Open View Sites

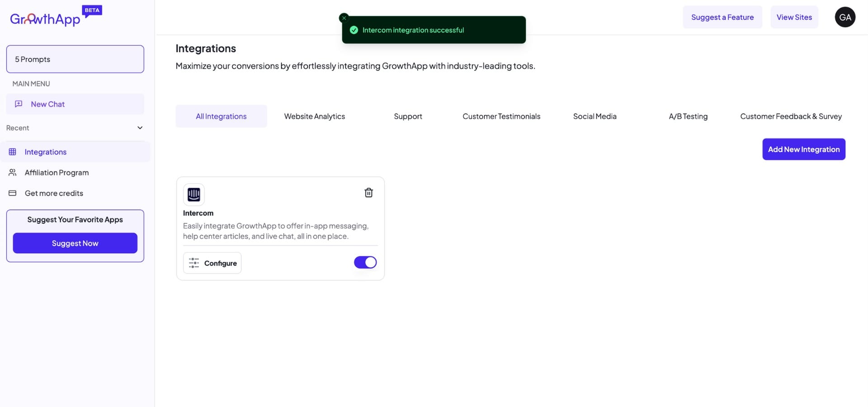794,17
